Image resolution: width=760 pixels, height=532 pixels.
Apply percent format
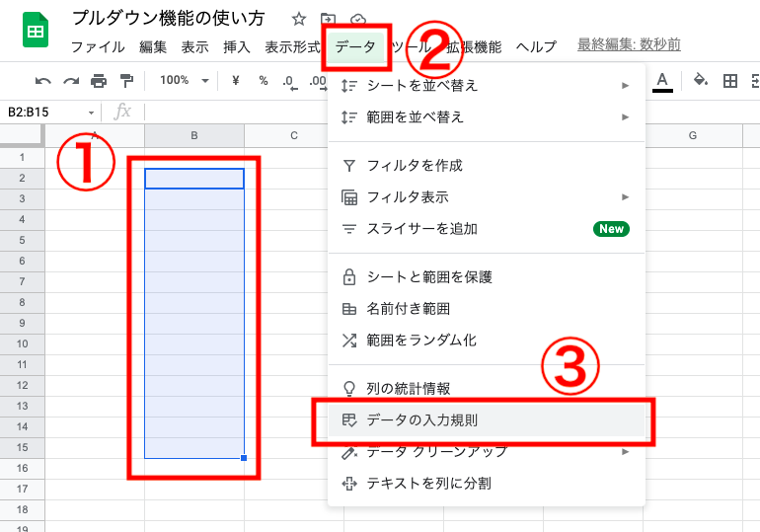pyautogui.click(x=264, y=80)
